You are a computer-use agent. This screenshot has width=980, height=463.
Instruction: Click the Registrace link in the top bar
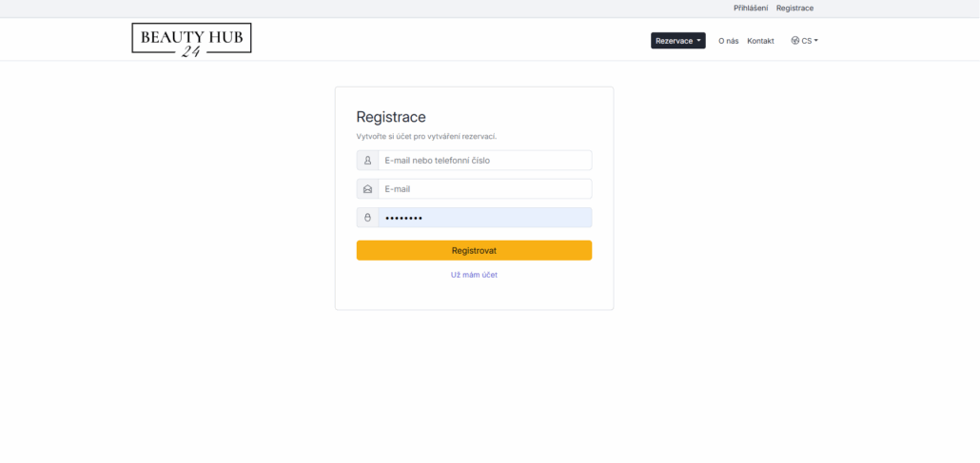pos(794,8)
